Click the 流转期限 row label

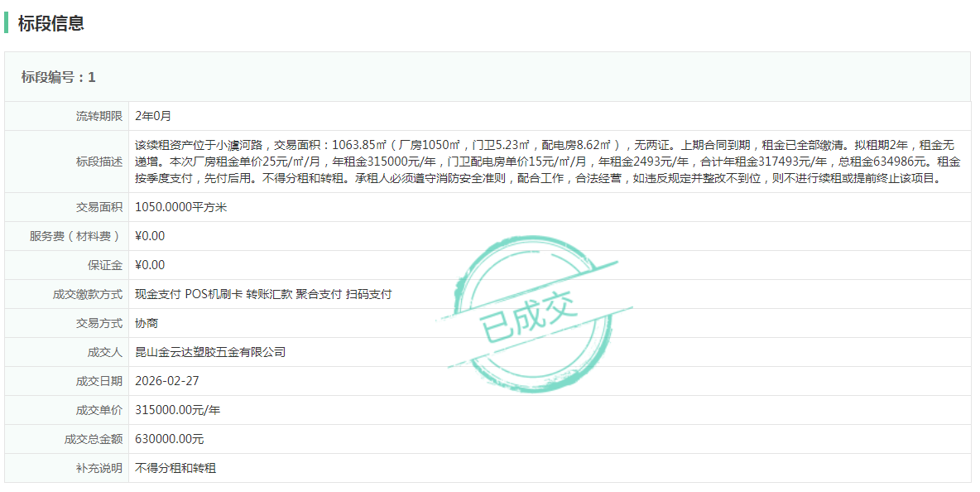(x=98, y=116)
